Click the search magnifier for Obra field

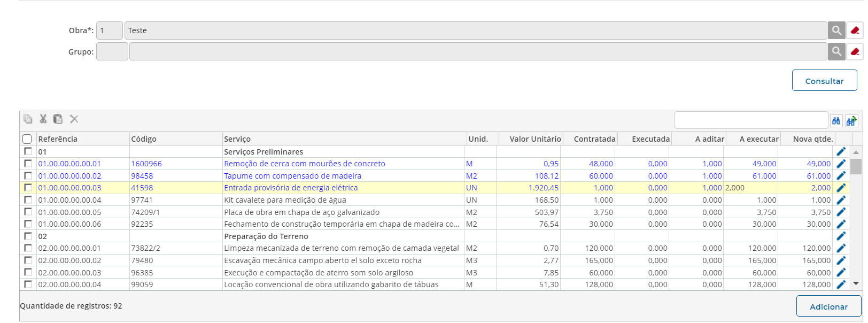(x=836, y=30)
